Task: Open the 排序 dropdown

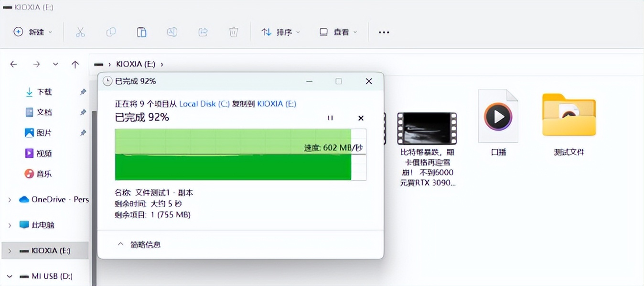Action: [280, 32]
